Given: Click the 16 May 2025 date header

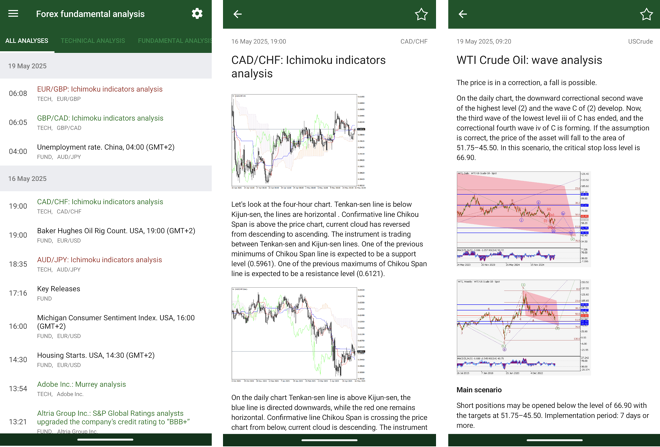Looking at the screenshot, I should click(x=106, y=179).
